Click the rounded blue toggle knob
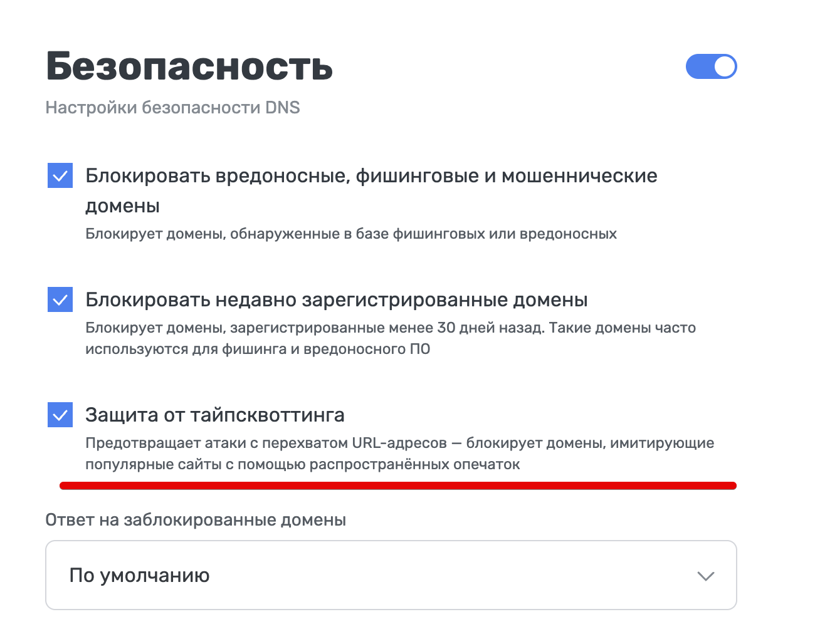 point(725,66)
